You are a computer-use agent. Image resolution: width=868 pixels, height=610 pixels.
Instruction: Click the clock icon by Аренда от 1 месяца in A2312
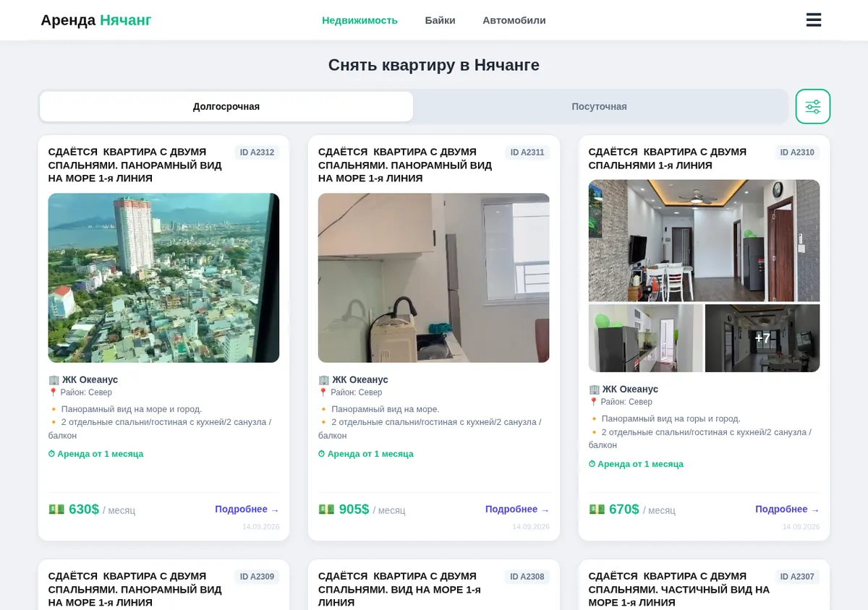point(51,454)
